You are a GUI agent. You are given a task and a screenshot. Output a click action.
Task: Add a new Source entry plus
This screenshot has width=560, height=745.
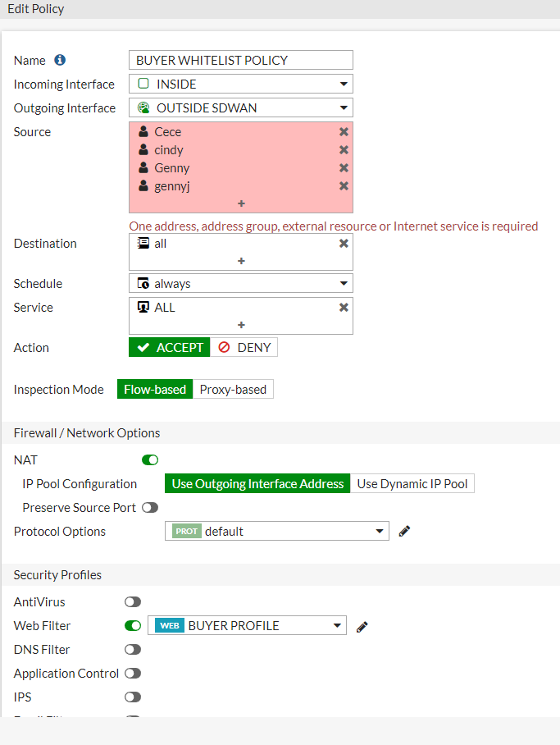click(x=241, y=203)
